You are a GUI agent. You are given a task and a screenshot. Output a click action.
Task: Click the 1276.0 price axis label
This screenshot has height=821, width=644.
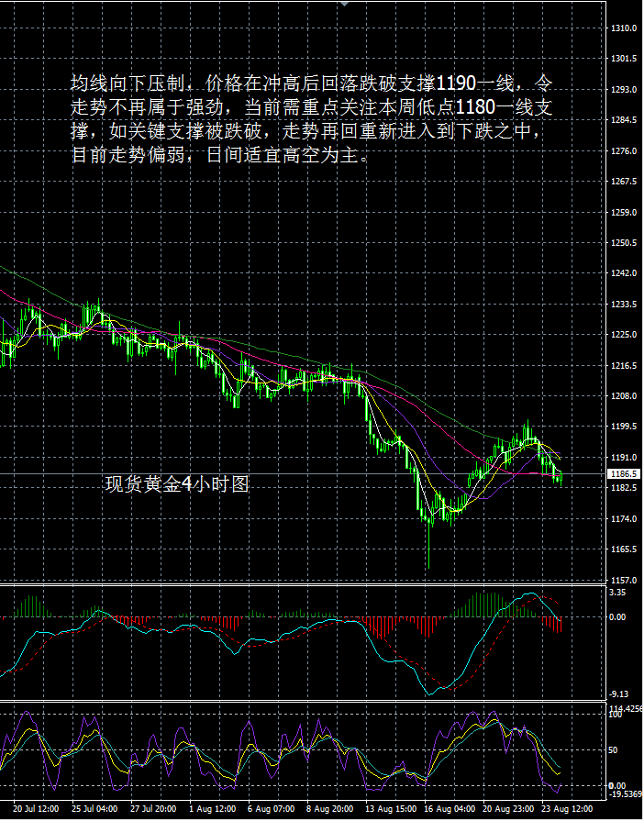(624, 150)
